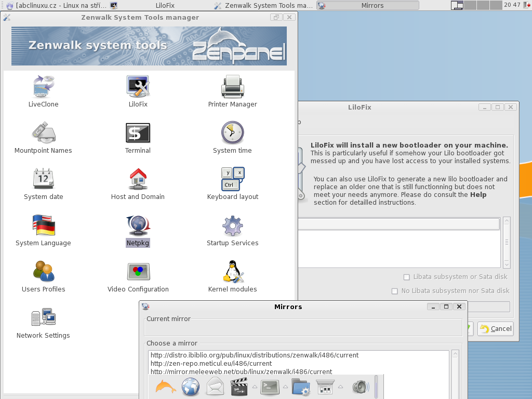The image size is (532, 399).
Task: Select the zen-repo.meticul.eu mirror
Action: tap(211, 363)
